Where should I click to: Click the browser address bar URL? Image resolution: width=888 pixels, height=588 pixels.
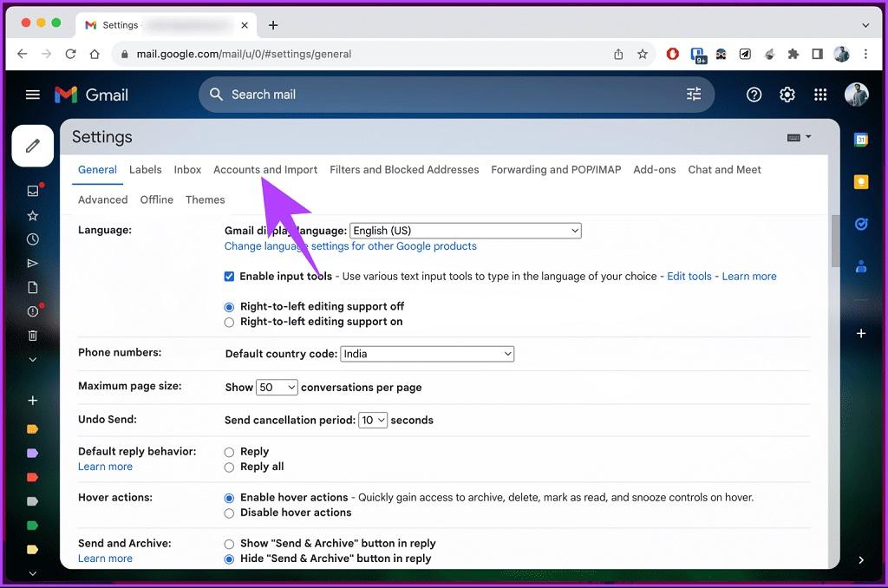click(x=244, y=54)
